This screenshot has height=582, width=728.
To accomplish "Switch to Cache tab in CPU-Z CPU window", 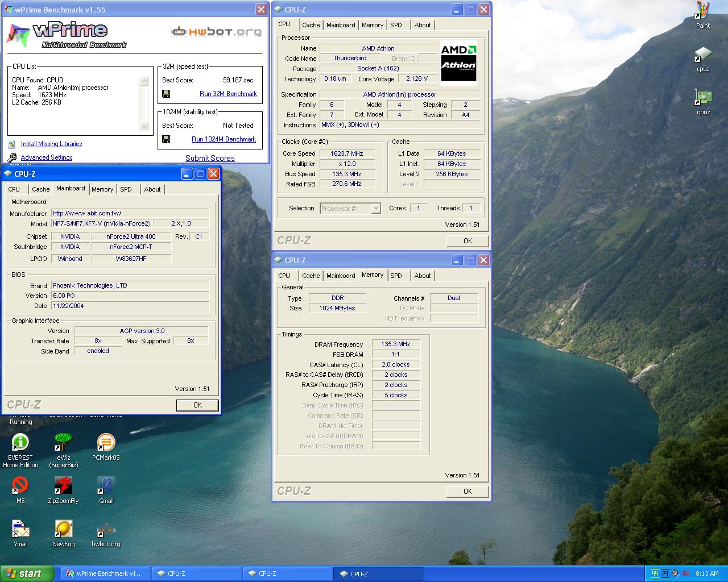I will tap(311, 25).
